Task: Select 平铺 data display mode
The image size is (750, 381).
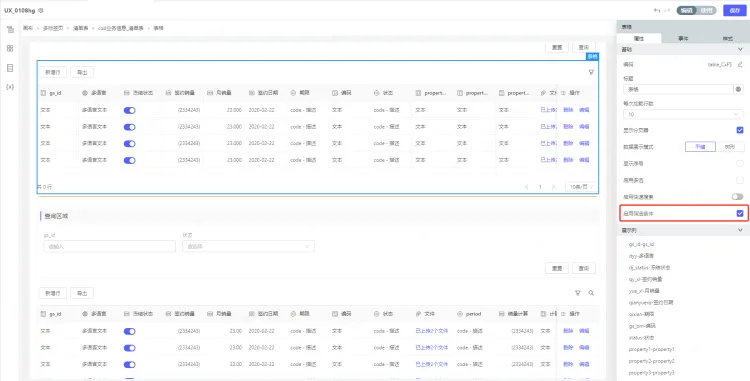Action: coord(700,147)
